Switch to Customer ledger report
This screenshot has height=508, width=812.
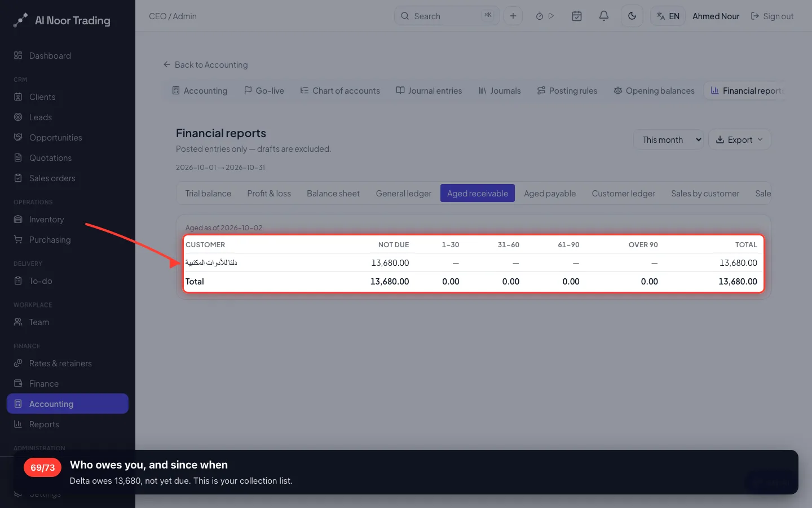click(624, 193)
